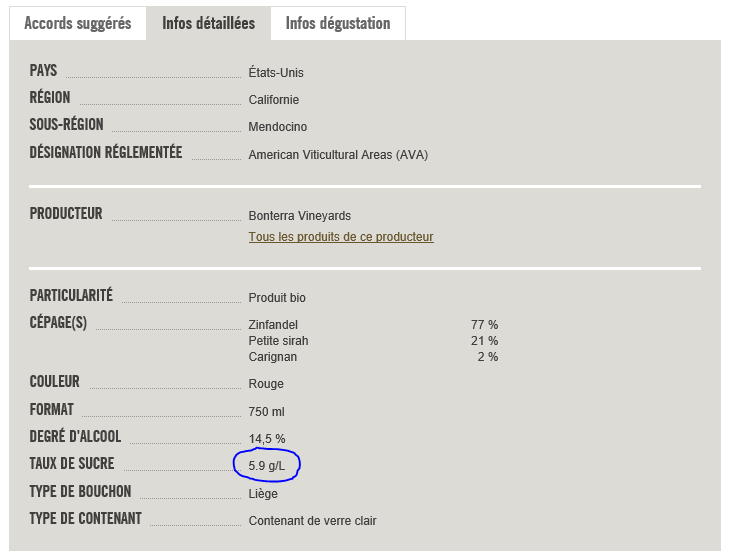Click the Carignan grape variety
Image resolution: width=729 pixels, height=551 pixels.
[x=273, y=357]
